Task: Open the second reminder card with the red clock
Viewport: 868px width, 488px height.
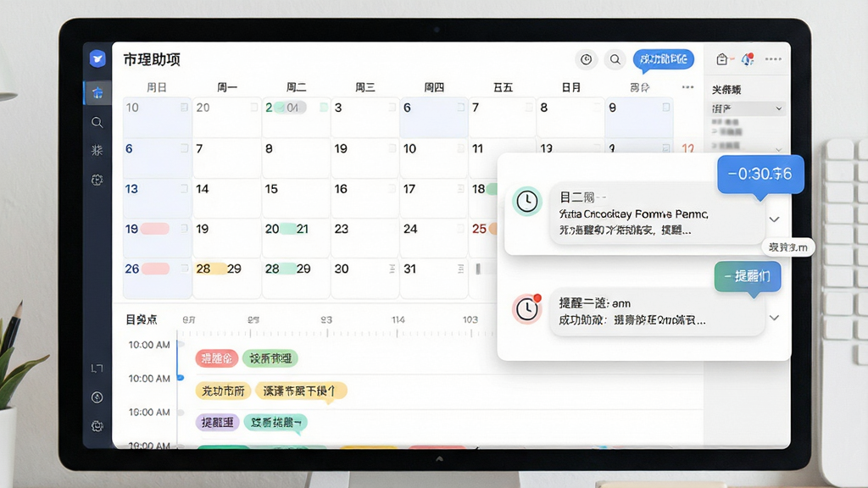Action: pyautogui.click(x=657, y=312)
